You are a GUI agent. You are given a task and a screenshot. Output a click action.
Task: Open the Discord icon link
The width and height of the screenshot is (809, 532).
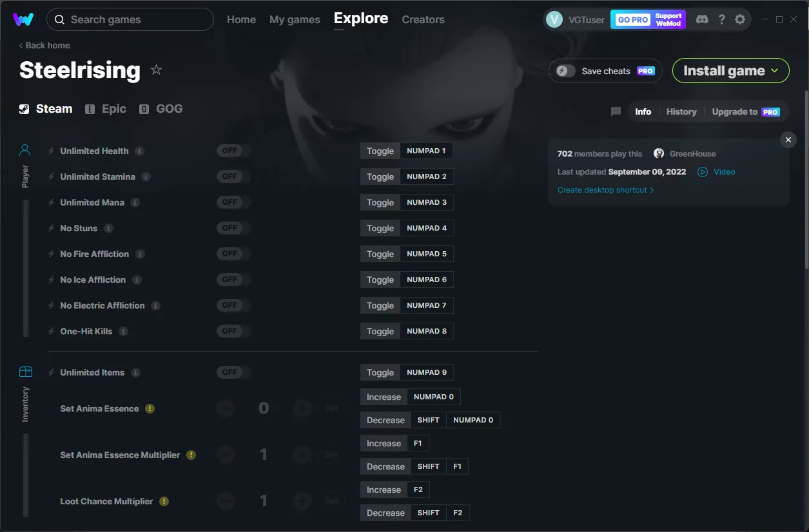(702, 19)
